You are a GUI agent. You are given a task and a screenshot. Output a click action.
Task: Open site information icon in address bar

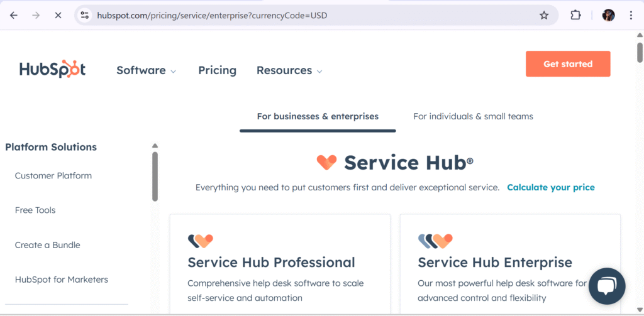pyautogui.click(x=85, y=15)
